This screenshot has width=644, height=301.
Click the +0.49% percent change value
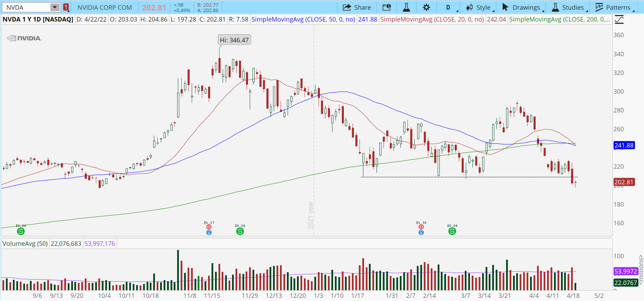tap(182, 10)
